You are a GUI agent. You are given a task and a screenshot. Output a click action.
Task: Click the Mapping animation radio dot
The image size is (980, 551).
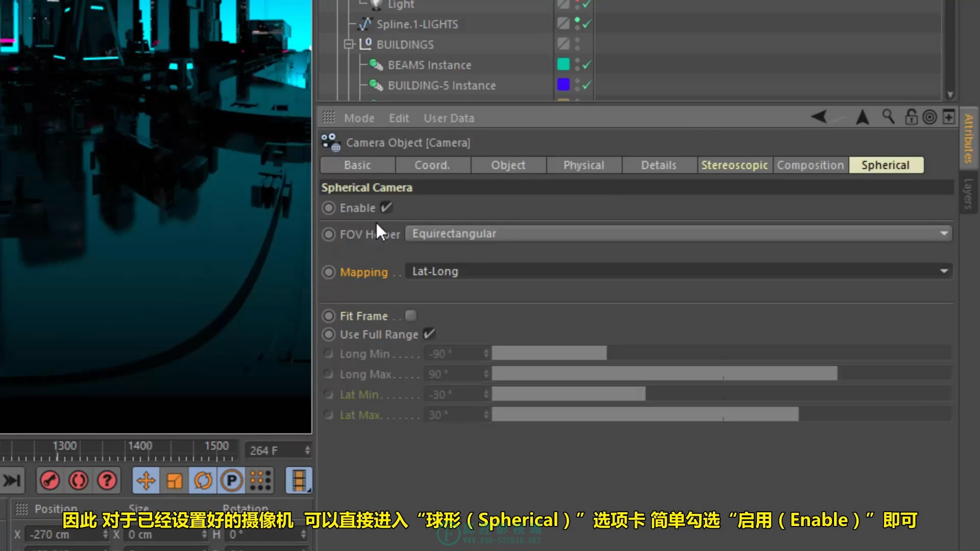click(x=329, y=272)
